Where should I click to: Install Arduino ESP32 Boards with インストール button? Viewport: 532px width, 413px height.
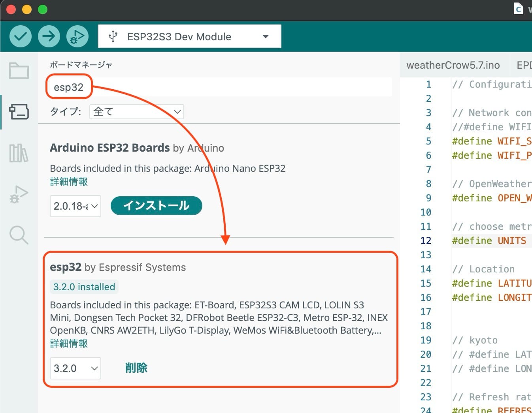tap(157, 206)
